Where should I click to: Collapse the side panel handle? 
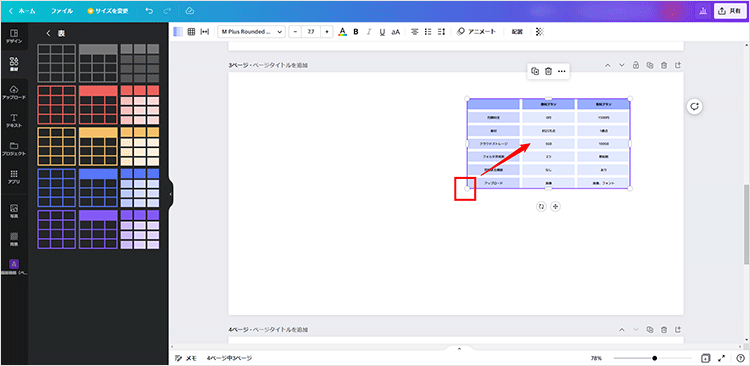[171, 194]
